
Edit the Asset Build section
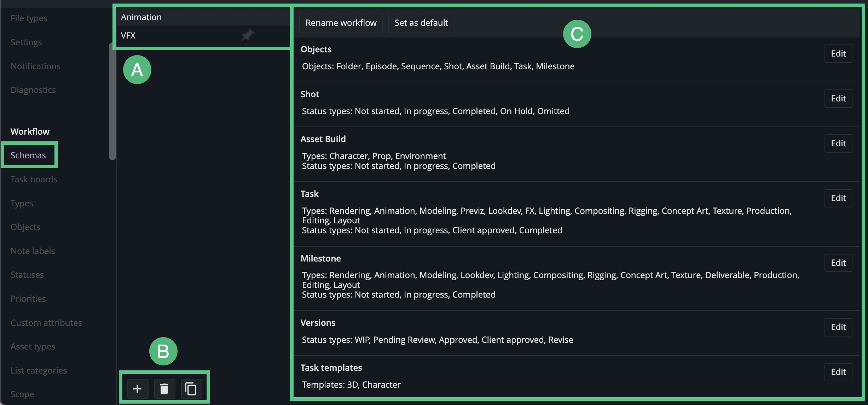pos(838,143)
